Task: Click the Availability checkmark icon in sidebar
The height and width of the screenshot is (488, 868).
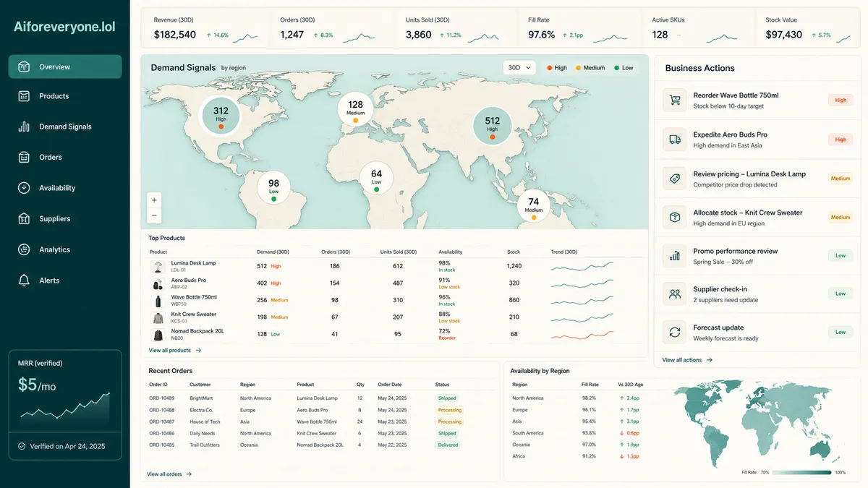Action: point(24,188)
